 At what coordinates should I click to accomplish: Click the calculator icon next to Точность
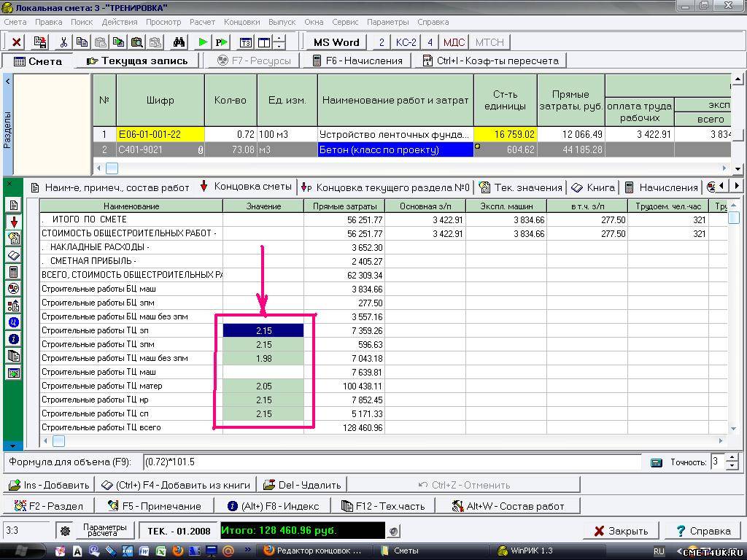(656, 462)
